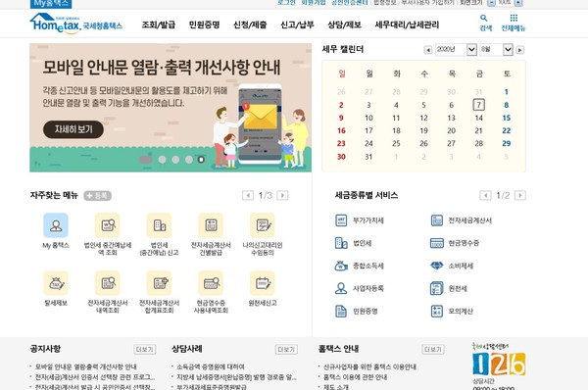This screenshot has width=588, height=390.
Task: Open 홈택스 이용에 관한 안내 link
Action: tap(355, 377)
